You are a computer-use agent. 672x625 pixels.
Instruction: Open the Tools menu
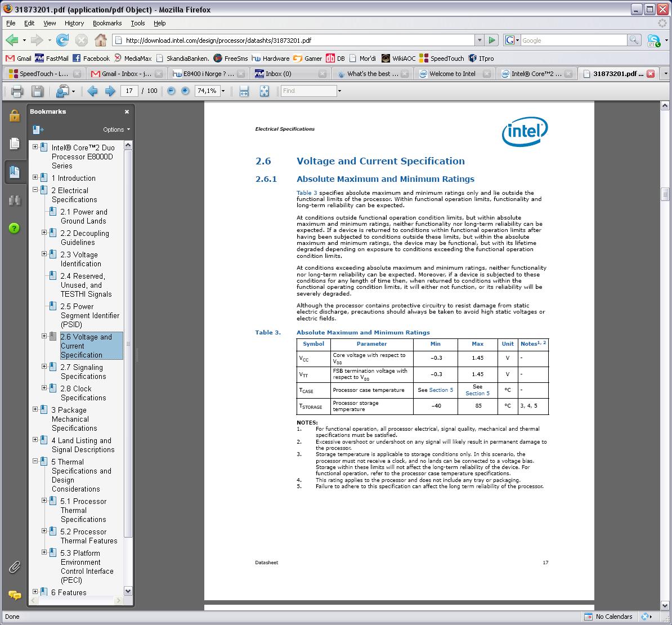coord(137,23)
